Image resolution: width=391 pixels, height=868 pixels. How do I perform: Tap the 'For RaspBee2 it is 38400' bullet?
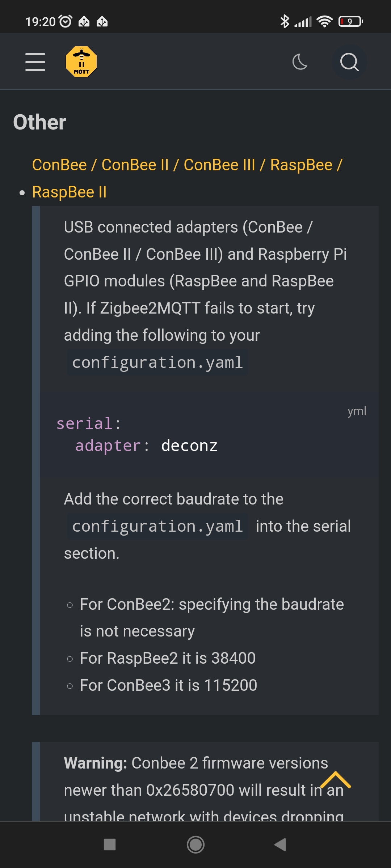(168, 658)
